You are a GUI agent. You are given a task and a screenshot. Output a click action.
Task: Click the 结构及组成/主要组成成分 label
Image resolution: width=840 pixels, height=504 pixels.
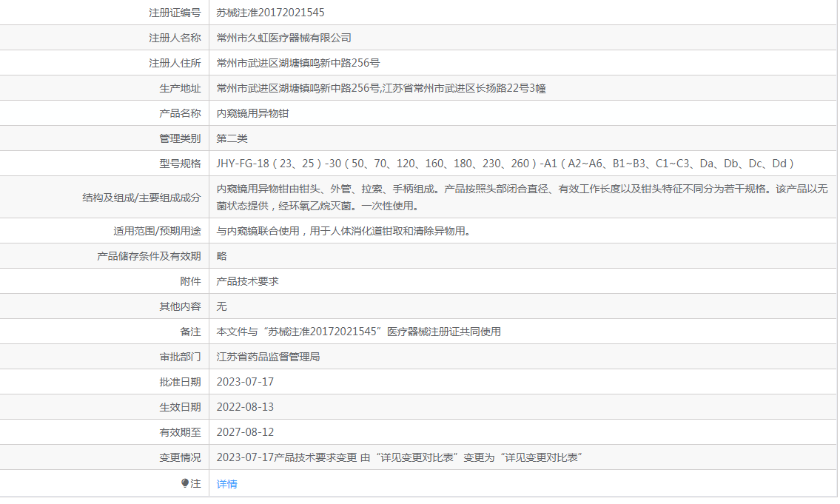pos(141,198)
